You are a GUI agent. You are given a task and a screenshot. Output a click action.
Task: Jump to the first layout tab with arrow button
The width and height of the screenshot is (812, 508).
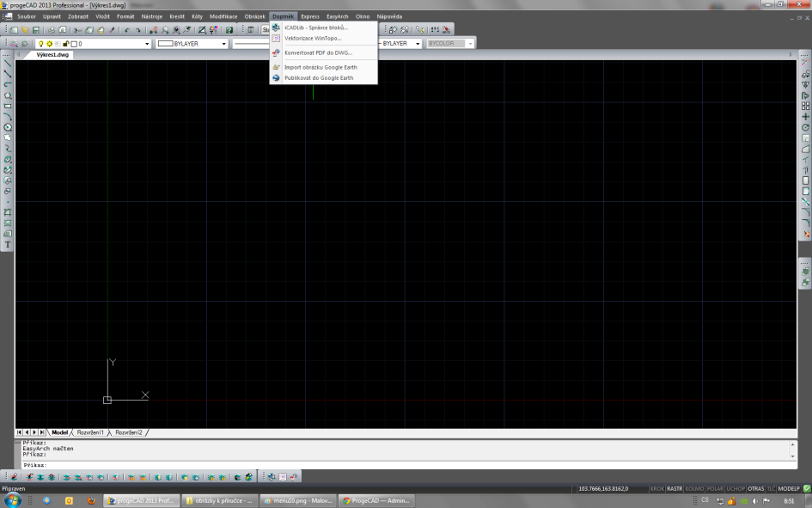19,432
